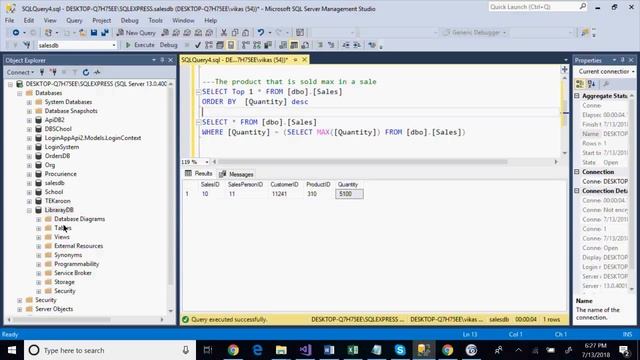This screenshot has height=360, width=640.
Task: Select the SQLQuery4.sql document tab
Action: 234,60
